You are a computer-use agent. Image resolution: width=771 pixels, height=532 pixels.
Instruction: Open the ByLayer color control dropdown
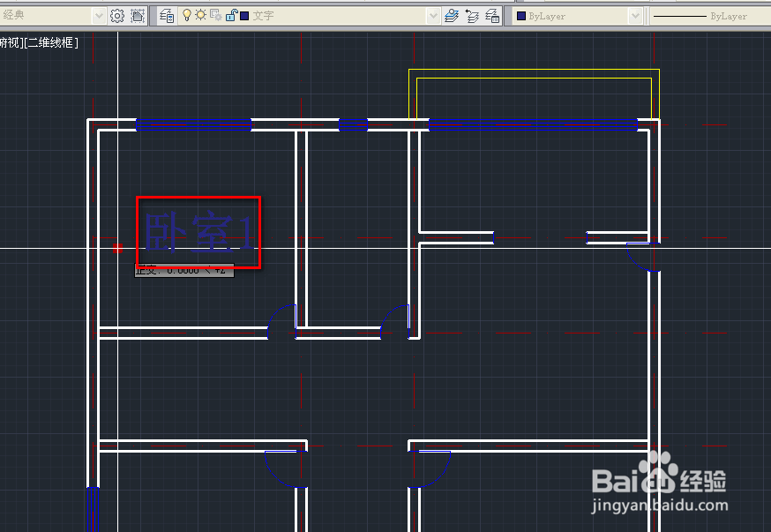pyautogui.click(x=635, y=16)
